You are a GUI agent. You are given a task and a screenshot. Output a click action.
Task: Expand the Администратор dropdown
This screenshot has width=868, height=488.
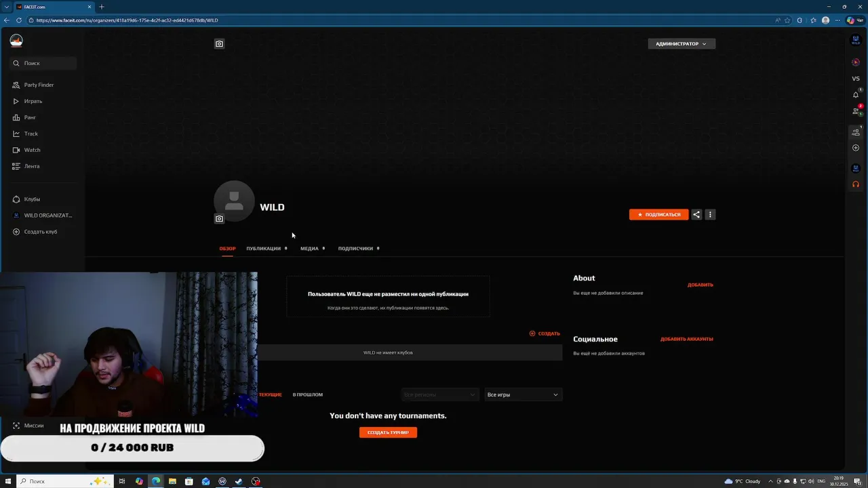point(682,44)
